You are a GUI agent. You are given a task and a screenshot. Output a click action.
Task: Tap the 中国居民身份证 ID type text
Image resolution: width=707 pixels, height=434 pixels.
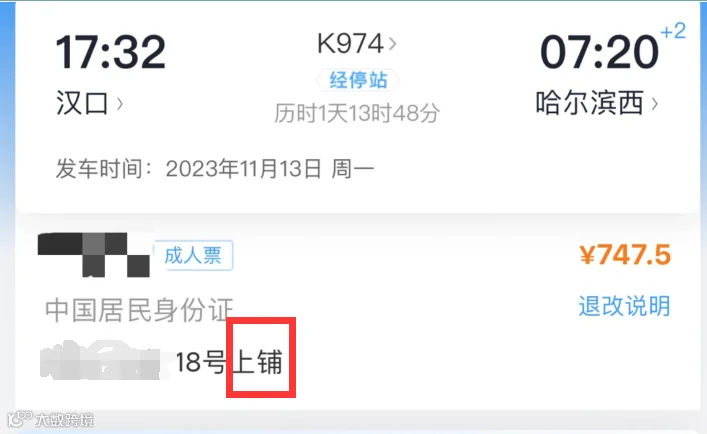coord(139,310)
